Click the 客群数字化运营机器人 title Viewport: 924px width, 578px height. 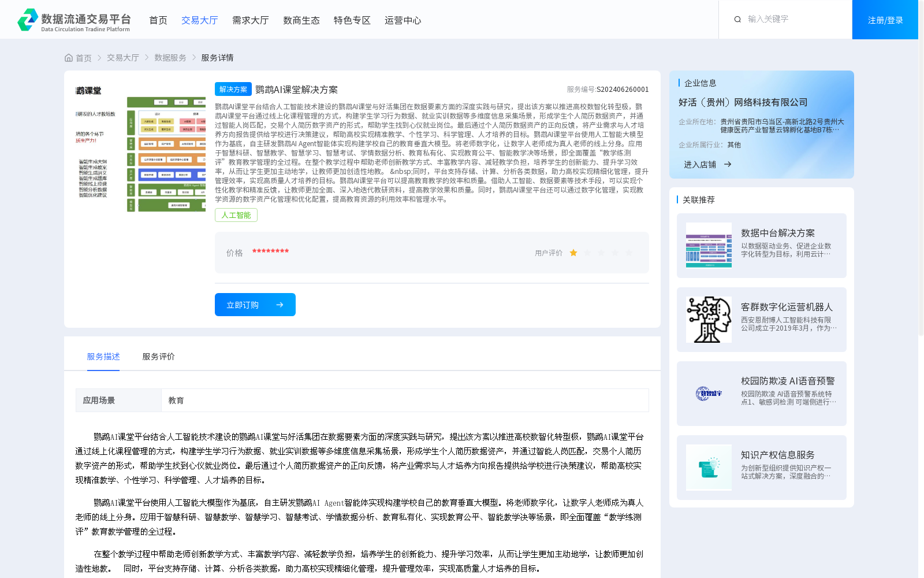tap(787, 307)
